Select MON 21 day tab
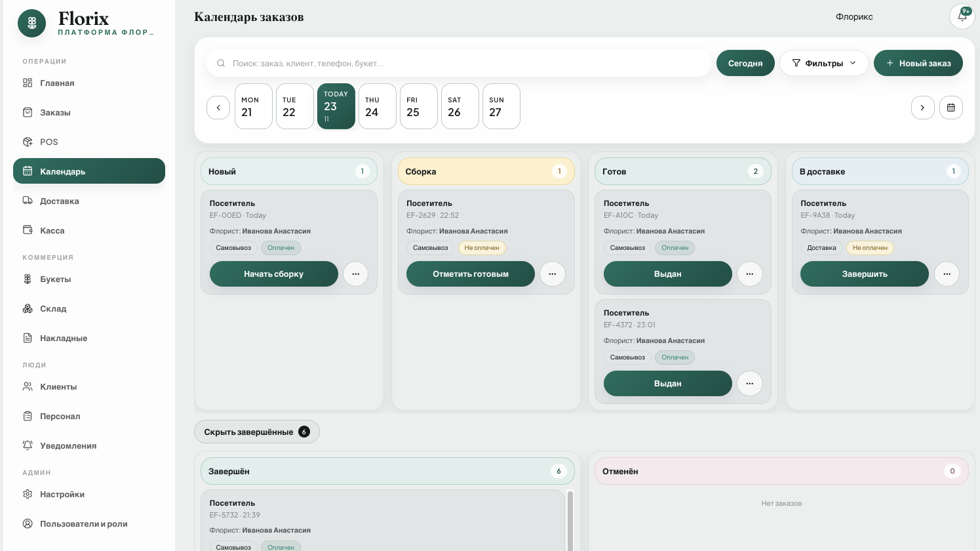The width and height of the screenshot is (980, 551). click(254, 106)
